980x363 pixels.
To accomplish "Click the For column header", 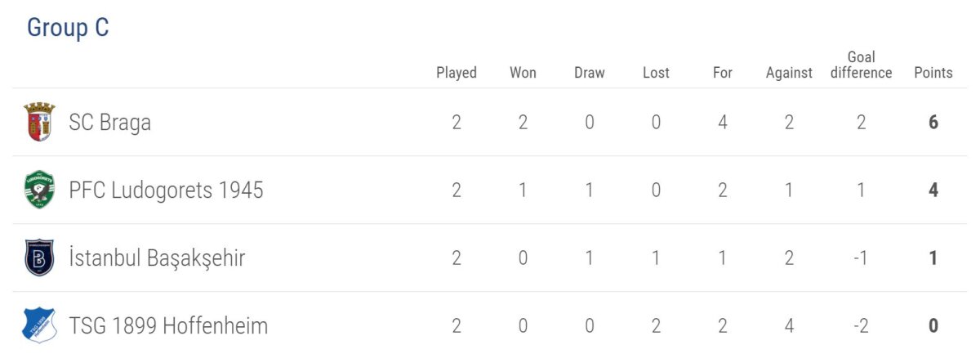I will pos(723,73).
